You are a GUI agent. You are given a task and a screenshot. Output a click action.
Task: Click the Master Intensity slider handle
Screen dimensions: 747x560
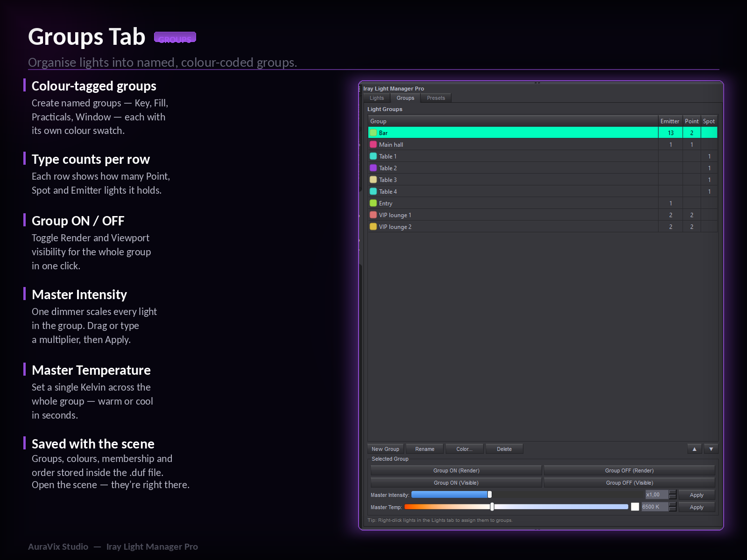[x=489, y=495]
